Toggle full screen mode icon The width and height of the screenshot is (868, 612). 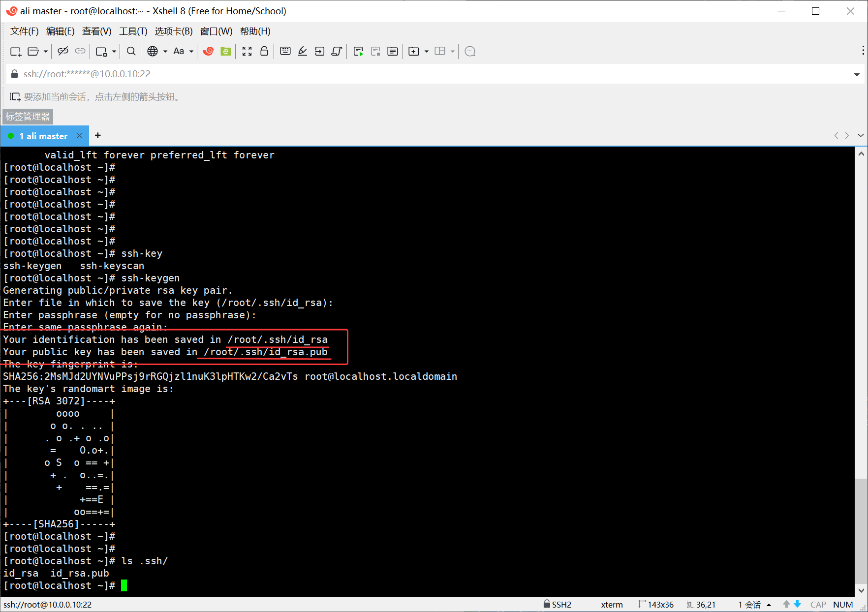pyautogui.click(x=247, y=51)
